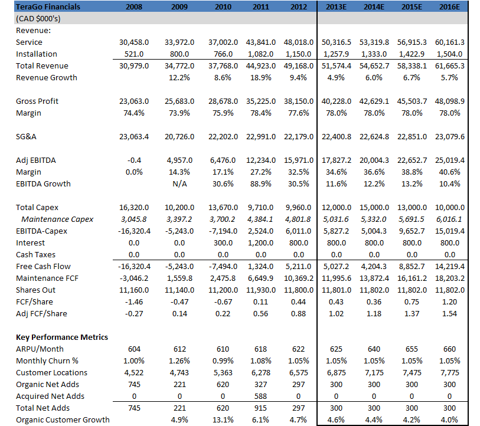Select Revenue Growth value 18.9%
Screen dimensions: 480x426
pos(261,78)
